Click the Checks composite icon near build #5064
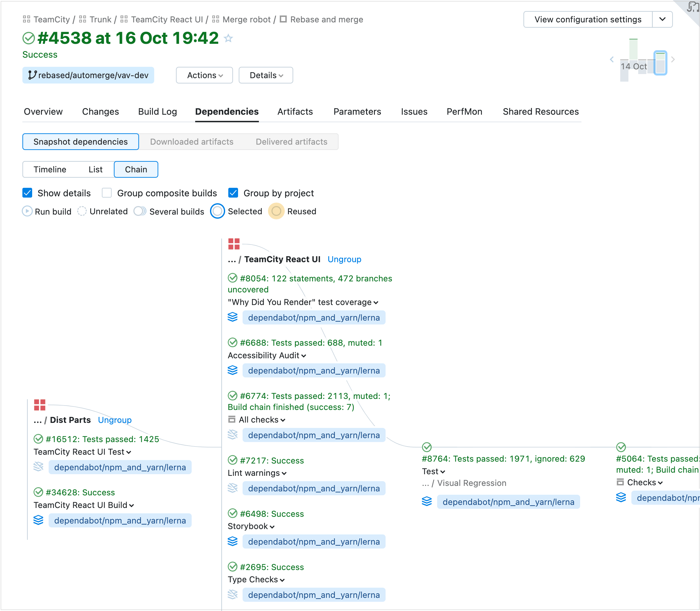The image size is (700, 611). (x=620, y=482)
